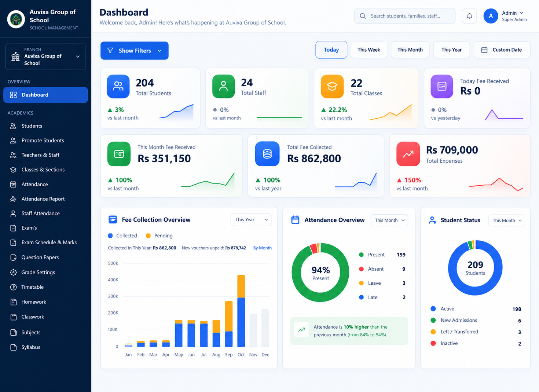Click the Attendance Overview calendar icon
This screenshot has height=392, width=539.
tap(295, 220)
